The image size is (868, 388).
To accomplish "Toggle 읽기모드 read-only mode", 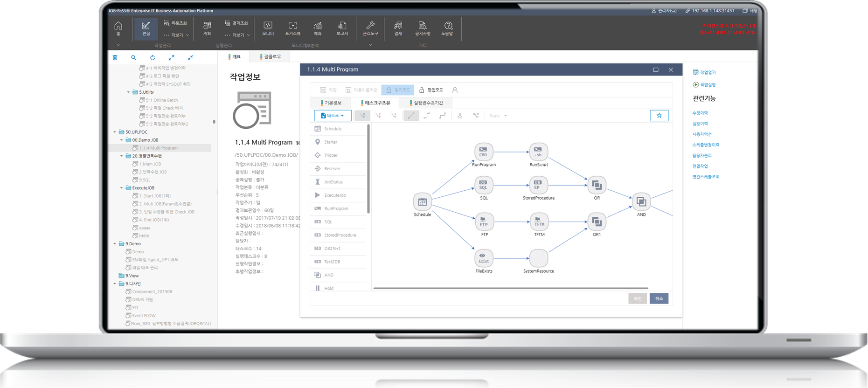I will click(x=397, y=90).
